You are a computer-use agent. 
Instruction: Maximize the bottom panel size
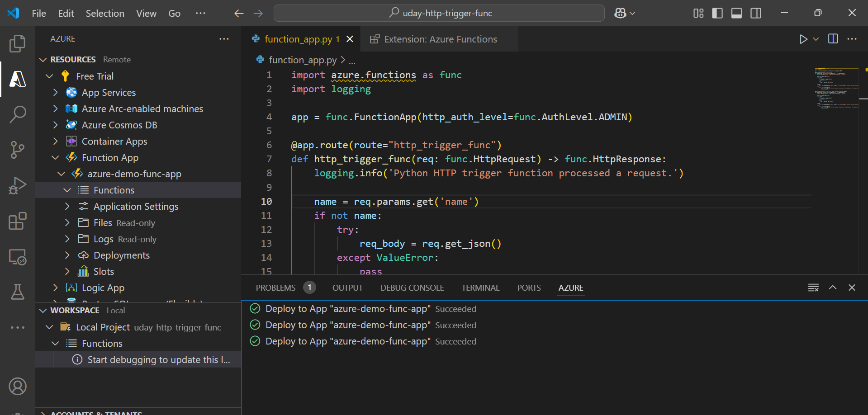pos(833,288)
